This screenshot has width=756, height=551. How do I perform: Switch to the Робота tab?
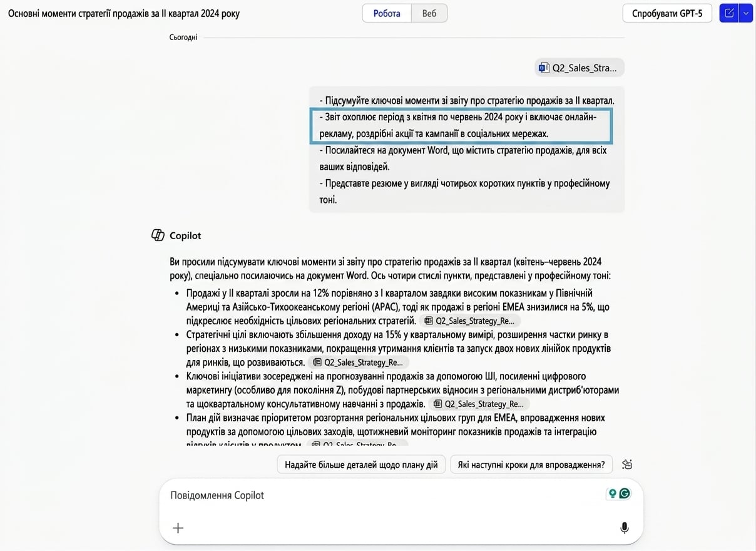point(387,13)
